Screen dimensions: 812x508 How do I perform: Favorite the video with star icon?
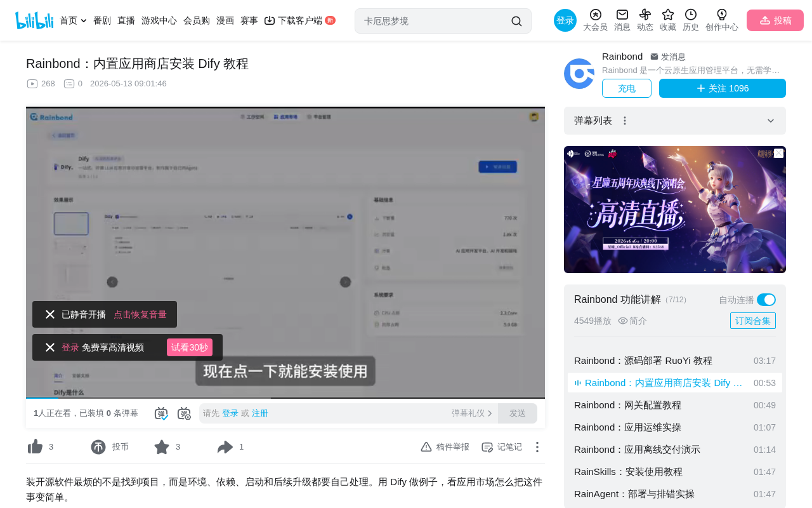pyautogui.click(x=162, y=447)
